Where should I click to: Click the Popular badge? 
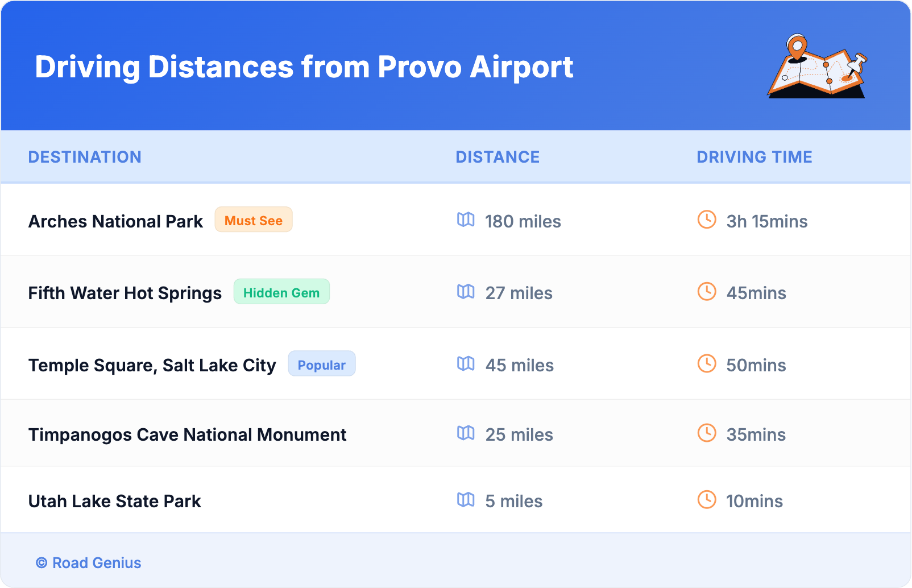322,365
